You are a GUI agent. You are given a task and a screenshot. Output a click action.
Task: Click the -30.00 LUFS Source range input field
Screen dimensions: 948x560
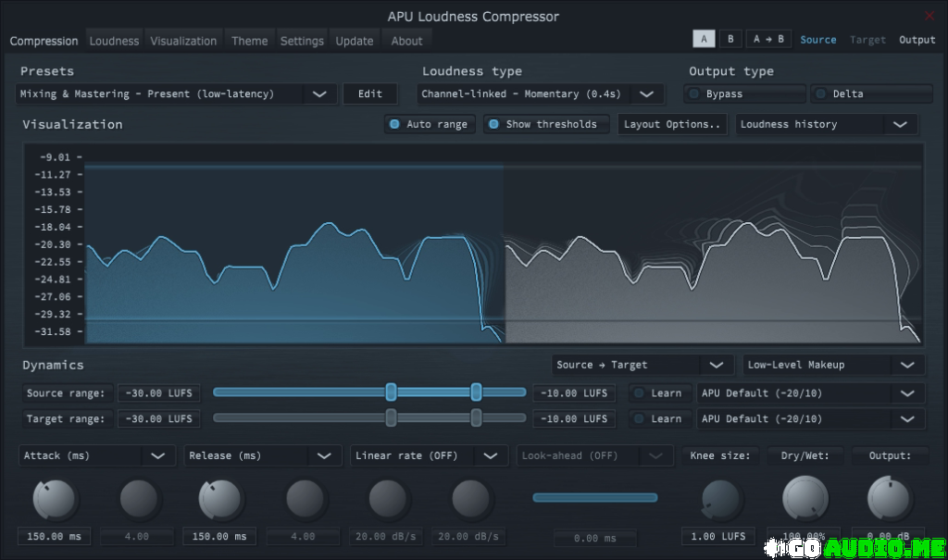click(158, 392)
